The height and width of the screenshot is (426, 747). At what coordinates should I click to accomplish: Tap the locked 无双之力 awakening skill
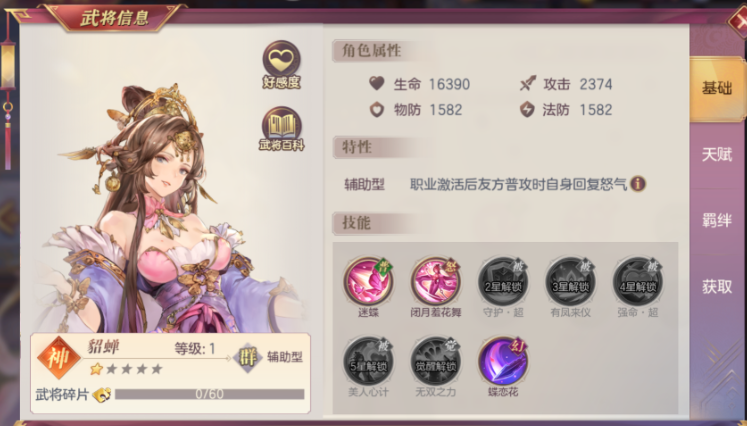pyautogui.click(x=435, y=361)
